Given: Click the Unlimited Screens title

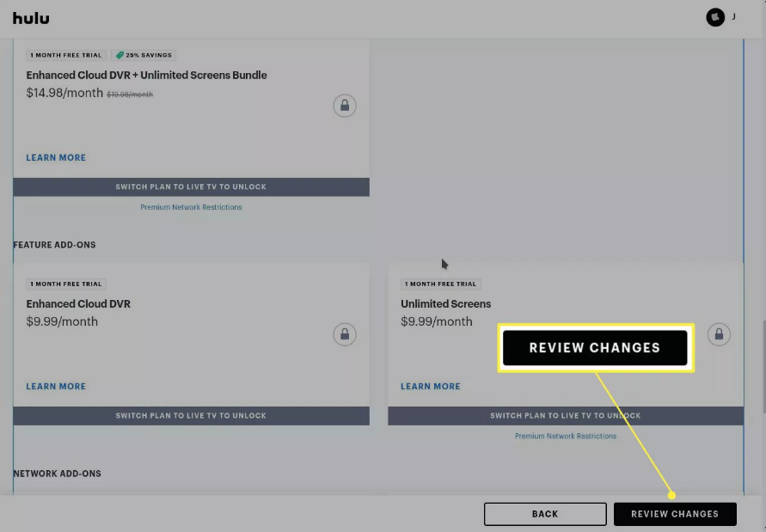Looking at the screenshot, I should [445, 303].
